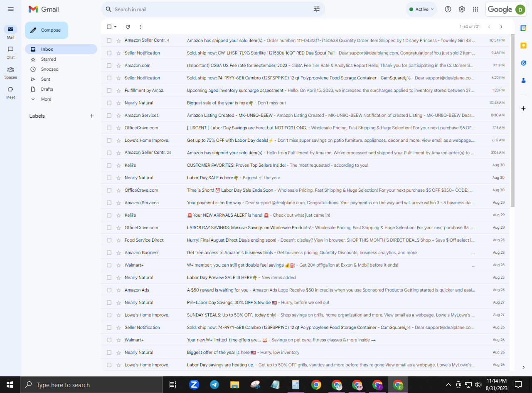532x393 pixels.
Task: Click the '1–50 of 701' message count
Action: 470,27
